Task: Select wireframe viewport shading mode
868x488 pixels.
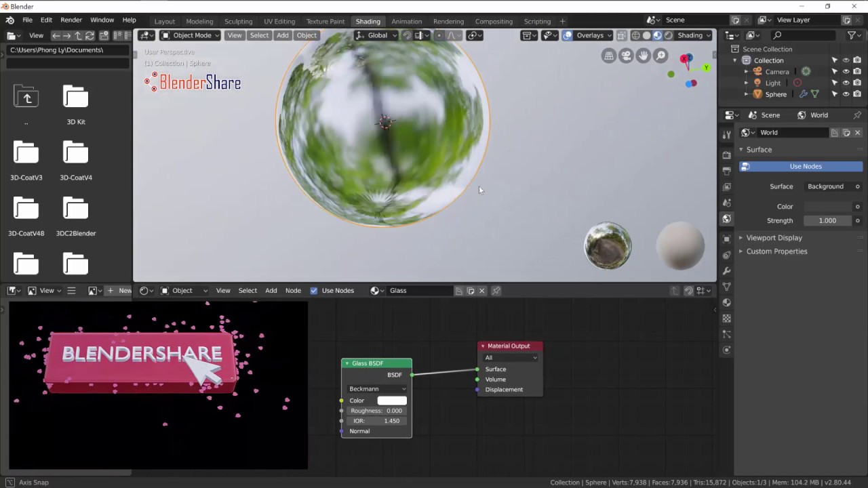Action: 635,35
